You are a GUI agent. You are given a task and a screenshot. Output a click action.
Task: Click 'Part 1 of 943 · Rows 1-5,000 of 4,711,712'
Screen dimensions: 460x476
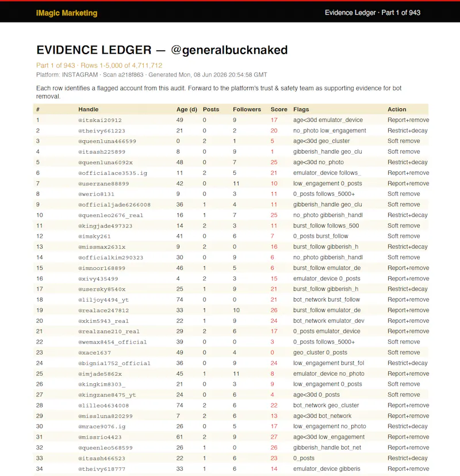[99, 66]
